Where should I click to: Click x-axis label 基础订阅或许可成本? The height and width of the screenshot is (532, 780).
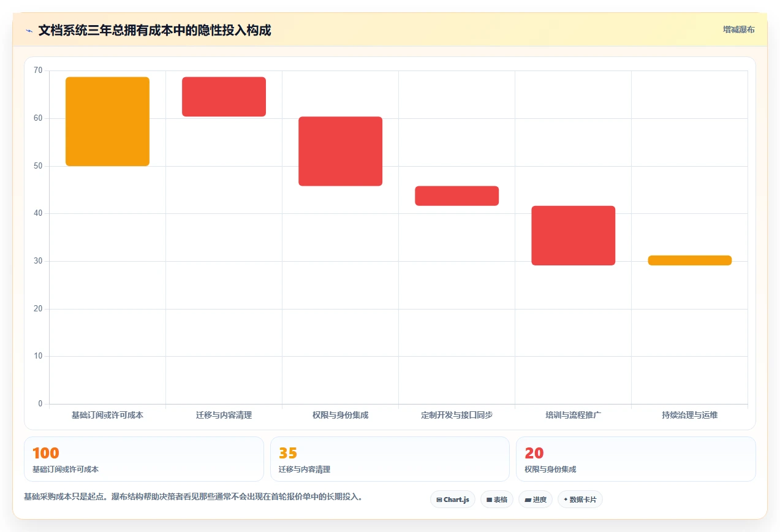click(x=107, y=415)
